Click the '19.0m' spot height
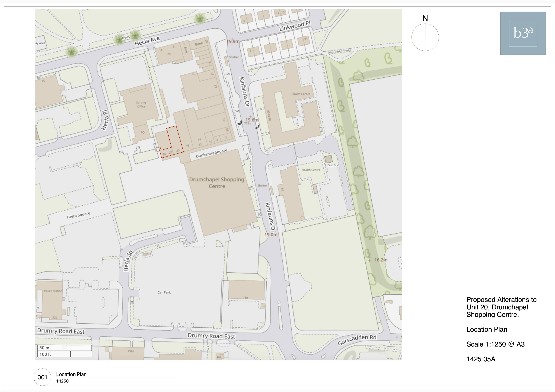This screenshot has height=392, width=555. point(271,235)
